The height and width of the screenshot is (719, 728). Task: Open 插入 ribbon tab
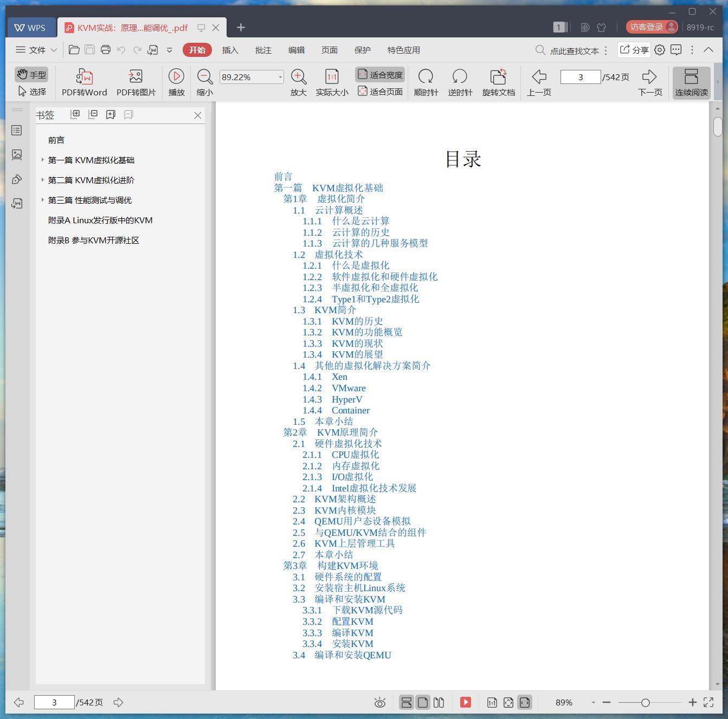click(x=230, y=50)
